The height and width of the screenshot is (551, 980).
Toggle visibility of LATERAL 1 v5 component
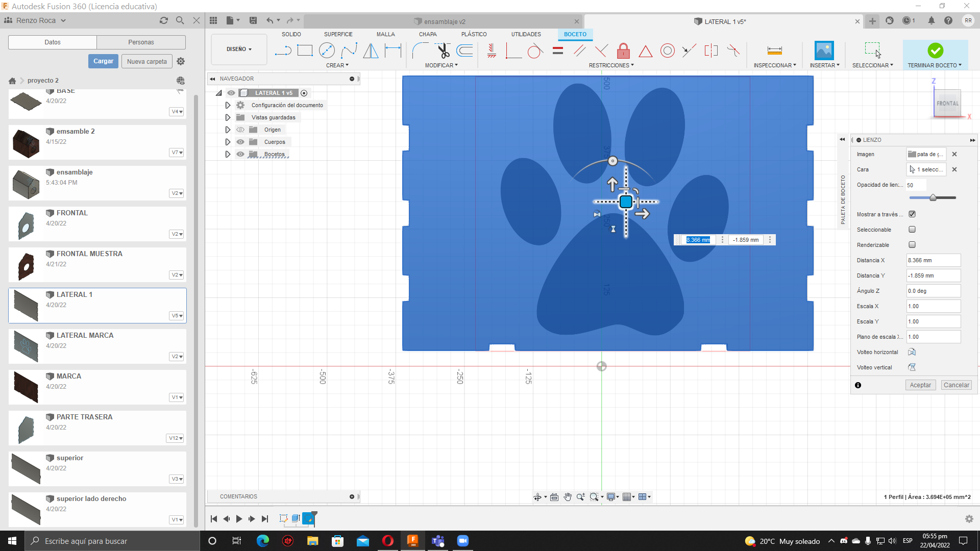click(231, 93)
